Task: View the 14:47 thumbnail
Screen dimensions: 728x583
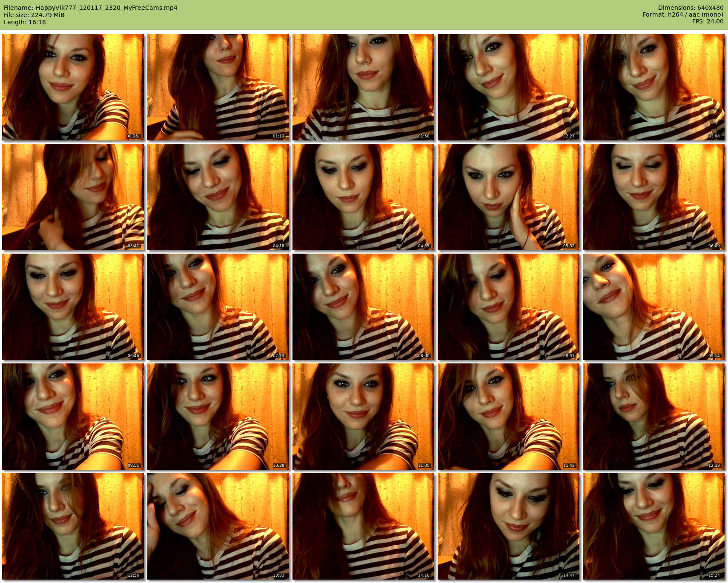Action: pyautogui.click(x=509, y=526)
